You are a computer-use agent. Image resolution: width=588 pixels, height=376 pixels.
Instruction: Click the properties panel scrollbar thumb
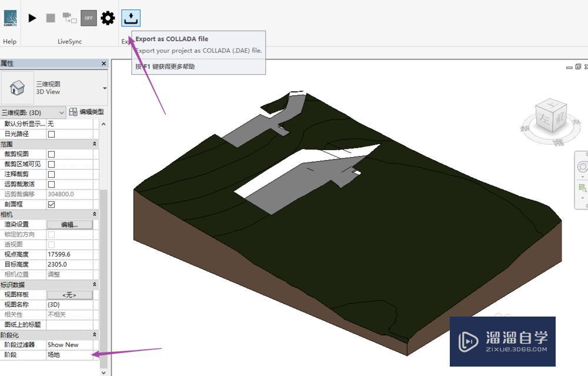click(104, 278)
